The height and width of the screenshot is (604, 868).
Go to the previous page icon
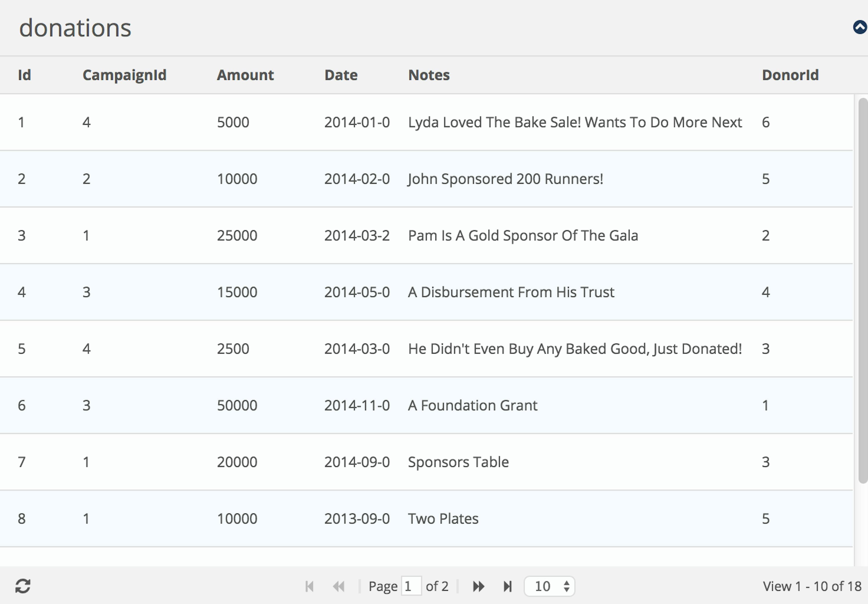(339, 587)
